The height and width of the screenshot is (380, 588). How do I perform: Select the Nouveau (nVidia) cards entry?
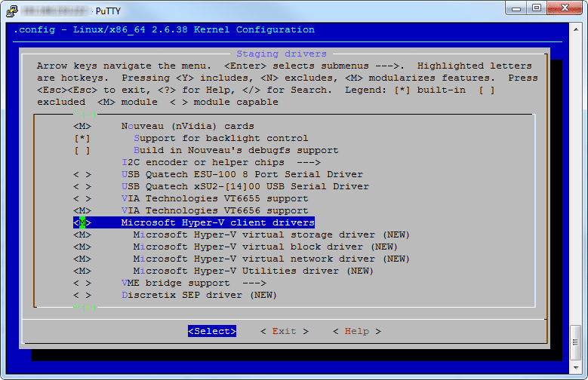187,127
